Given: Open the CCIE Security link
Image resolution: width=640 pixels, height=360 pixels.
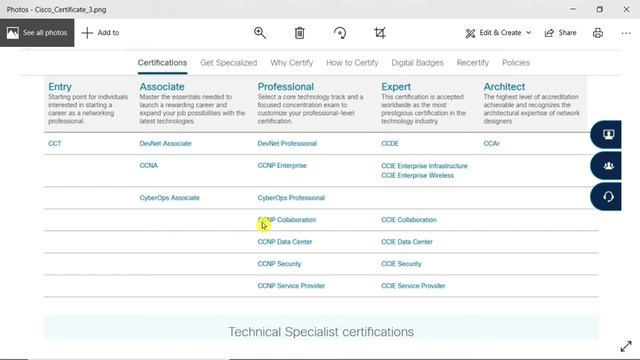Looking at the screenshot, I should point(401,264).
